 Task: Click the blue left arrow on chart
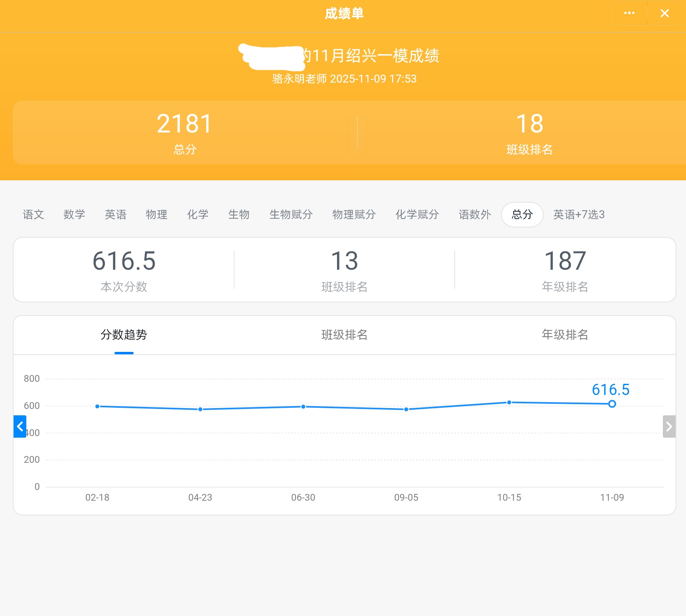[x=20, y=426]
